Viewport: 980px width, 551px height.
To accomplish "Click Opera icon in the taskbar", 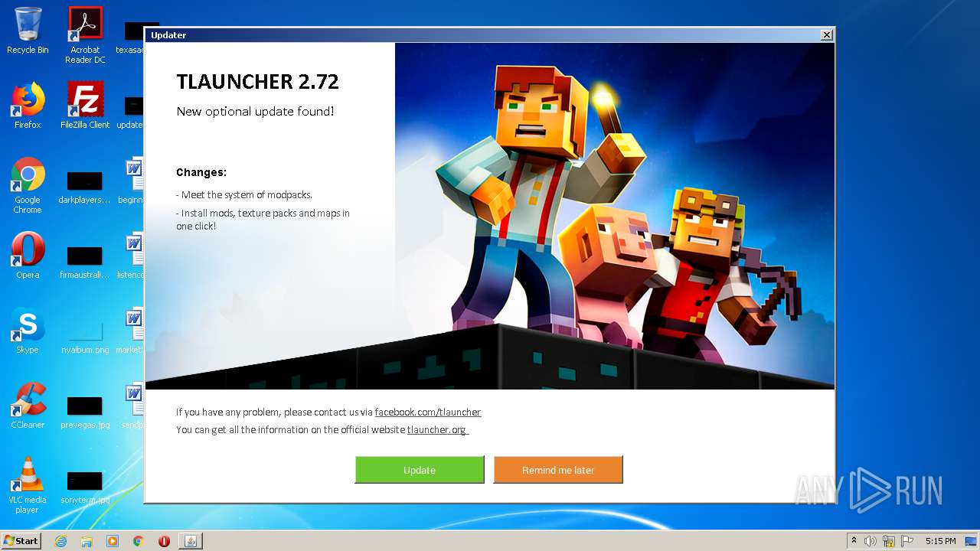I will [x=164, y=541].
